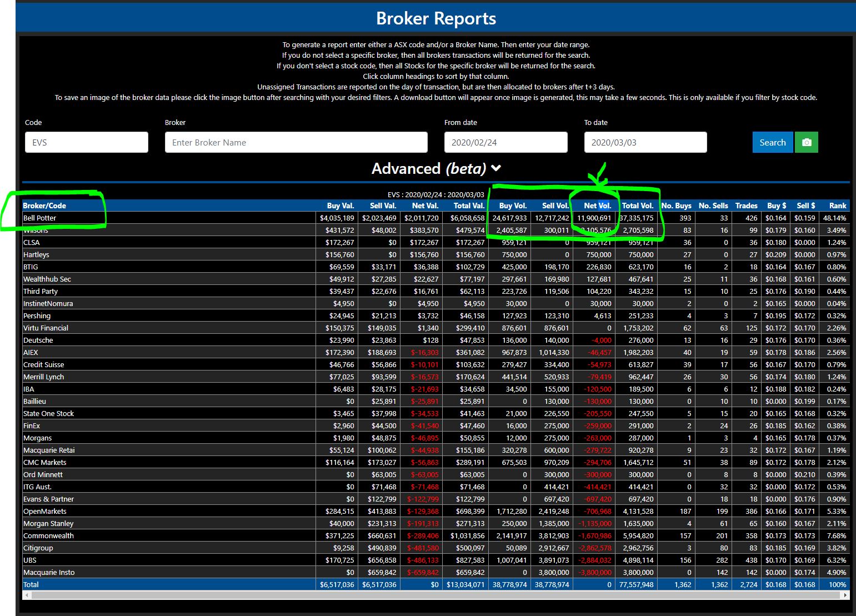Select the CMC Markets broker name

[x=44, y=462]
